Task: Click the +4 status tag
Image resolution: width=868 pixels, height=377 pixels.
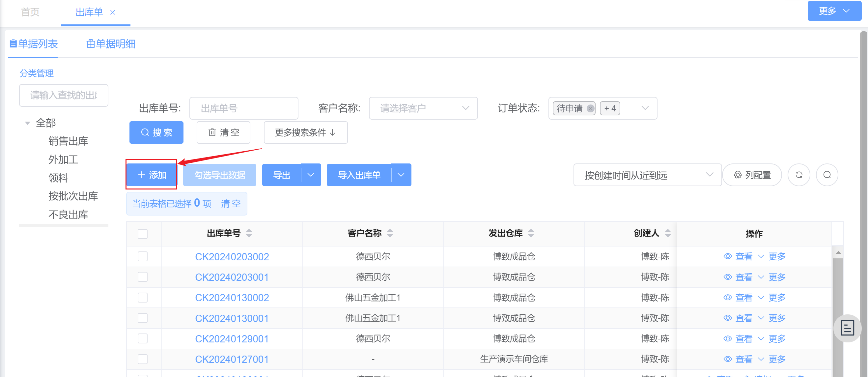Action: pyautogui.click(x=610, y=108)
